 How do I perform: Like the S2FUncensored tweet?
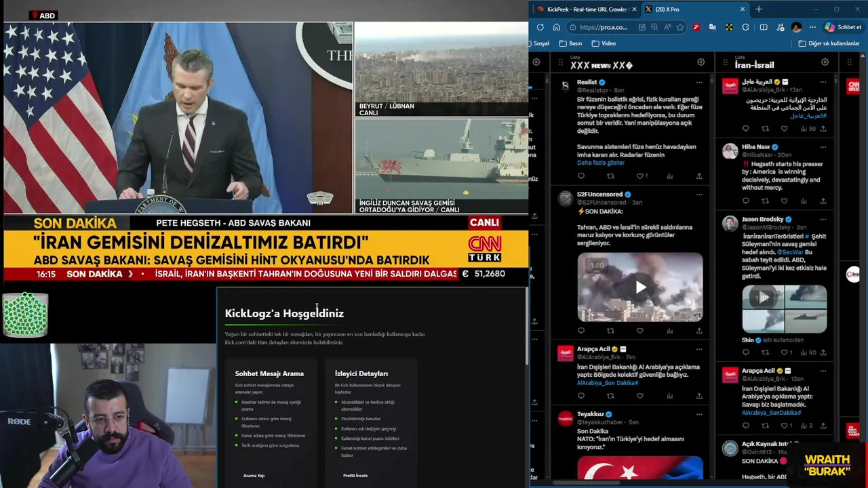(x=639, y=331)
